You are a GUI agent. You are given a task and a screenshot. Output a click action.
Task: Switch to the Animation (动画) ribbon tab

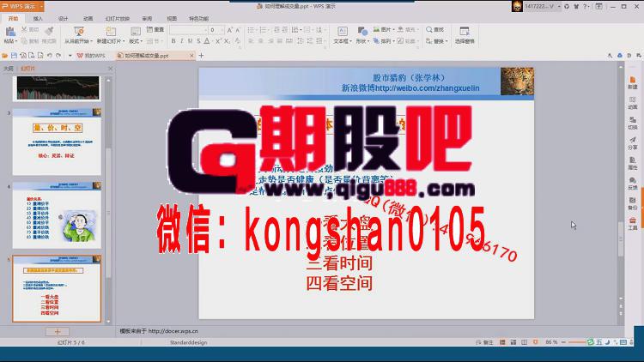[x=88, y=19]
